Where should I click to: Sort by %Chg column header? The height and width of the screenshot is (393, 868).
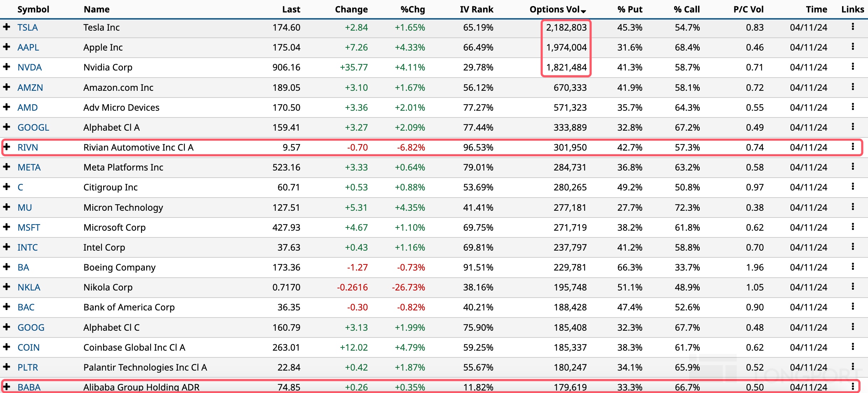click(413, 10)
